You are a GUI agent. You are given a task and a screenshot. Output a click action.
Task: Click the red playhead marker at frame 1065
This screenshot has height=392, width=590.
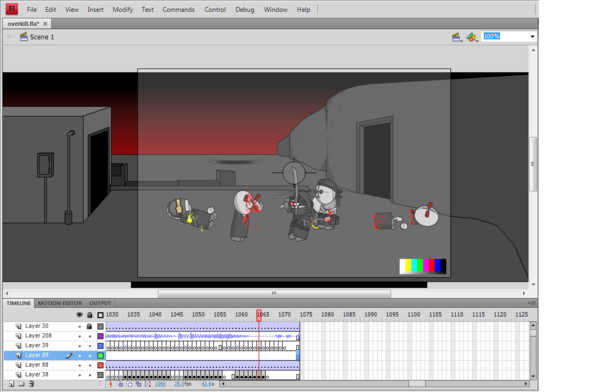click(x=259, y=315)
